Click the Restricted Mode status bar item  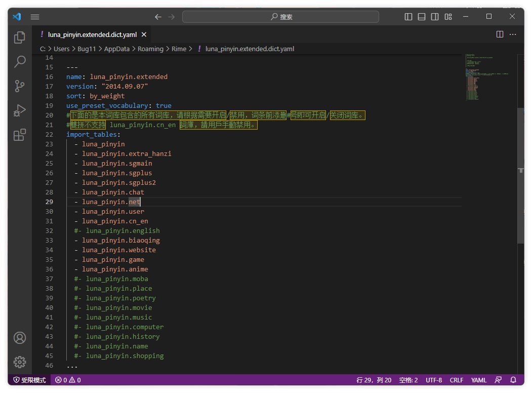29,380
